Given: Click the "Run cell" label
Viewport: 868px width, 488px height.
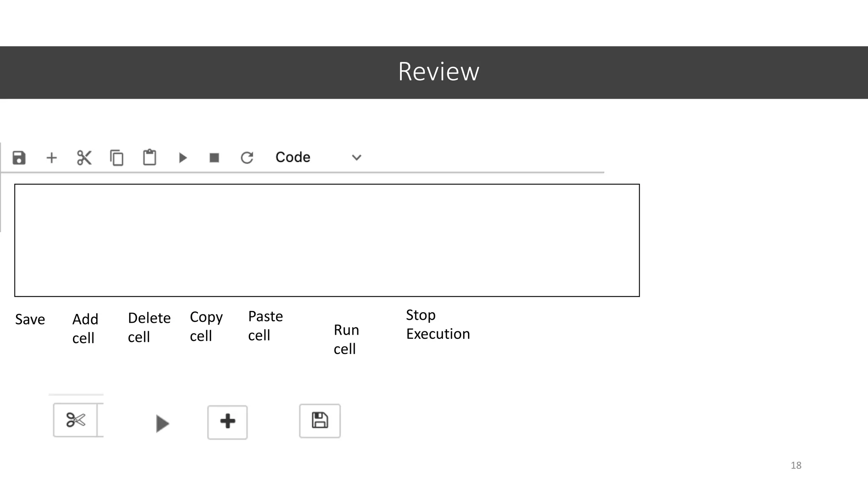Looking at the screenshot, I should (346, 339).
